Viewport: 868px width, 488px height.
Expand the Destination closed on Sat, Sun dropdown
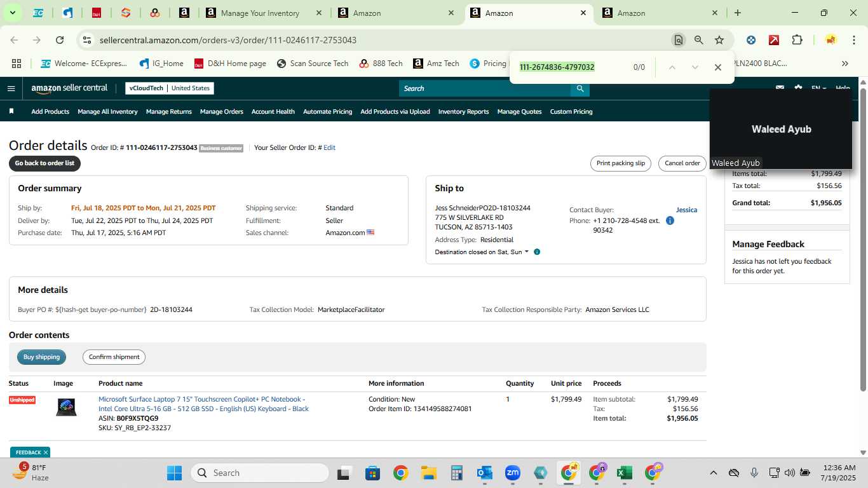pos(482,252)
